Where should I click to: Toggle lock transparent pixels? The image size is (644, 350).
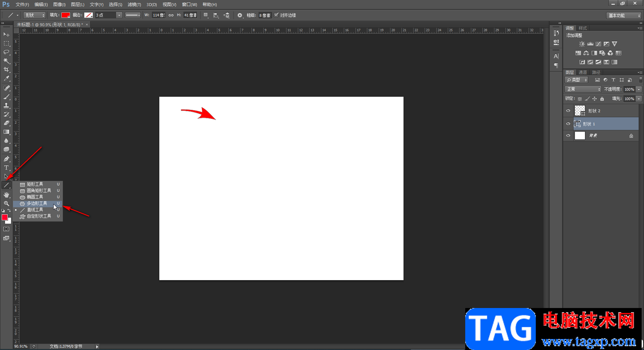(x=580, y=99)
